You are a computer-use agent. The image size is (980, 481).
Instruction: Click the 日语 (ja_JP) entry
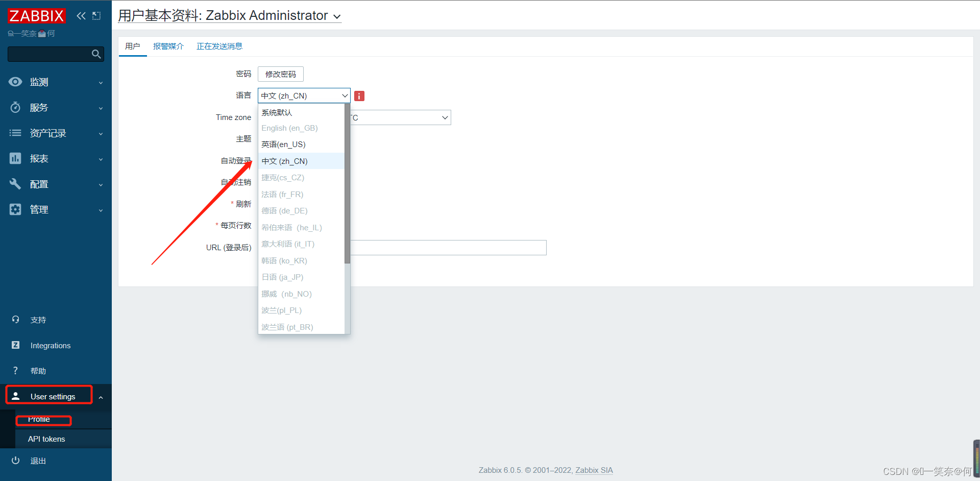point(301,277)
